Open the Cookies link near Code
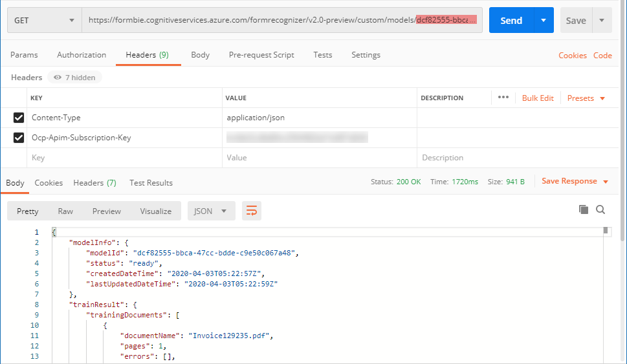This screenshot has height=364, width=627. point(573,56)
